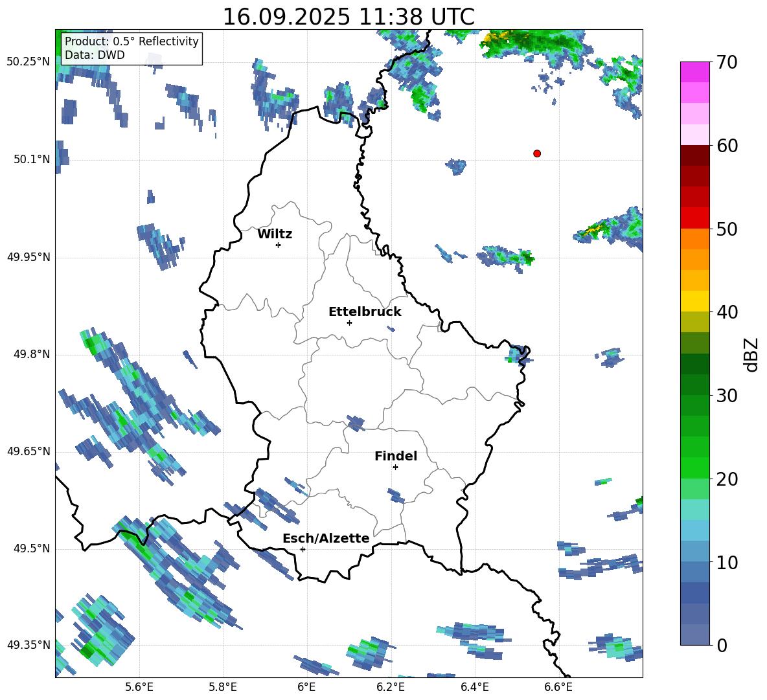Viewport: 767px width, 700px height.
Task: Click the 6.4°E longitude label
Action: (474, 688)
